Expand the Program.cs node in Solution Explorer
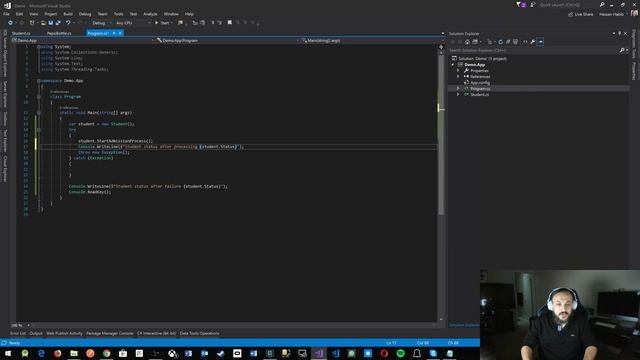This screenshot has height=360, width=640. click(x=458, y=88)
